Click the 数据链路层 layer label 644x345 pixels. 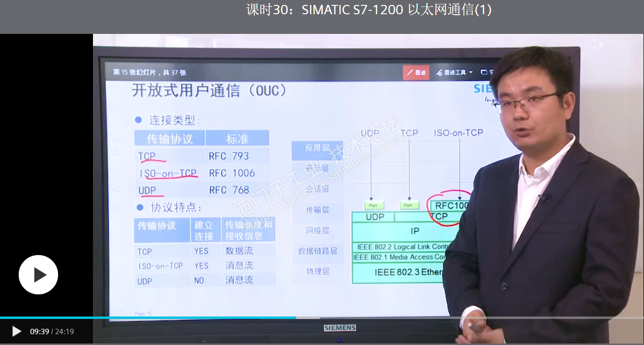tap(317, 251)
